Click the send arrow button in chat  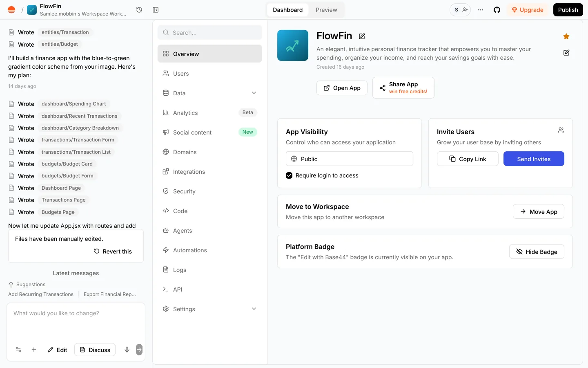pos(139,350)
